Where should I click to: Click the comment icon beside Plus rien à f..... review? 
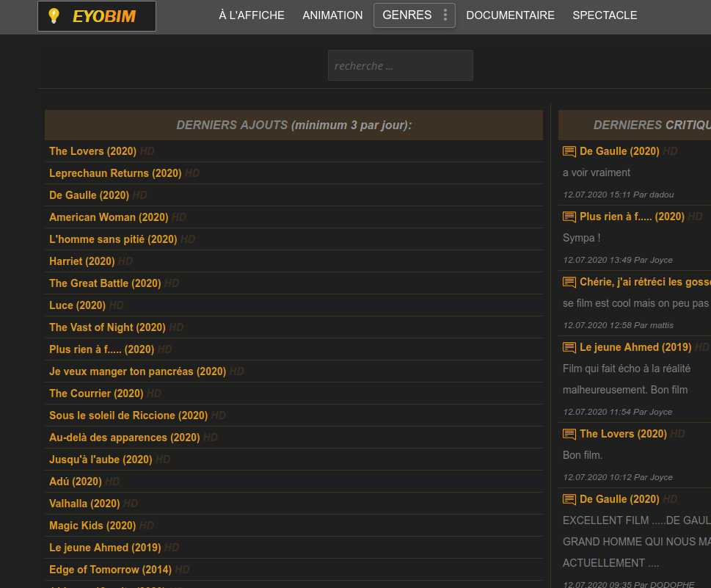tap(569, 217)
